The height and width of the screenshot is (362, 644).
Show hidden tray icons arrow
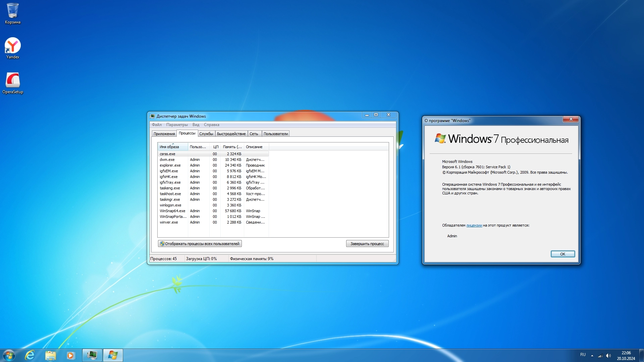pyautogui.click(x=592, y=356)
